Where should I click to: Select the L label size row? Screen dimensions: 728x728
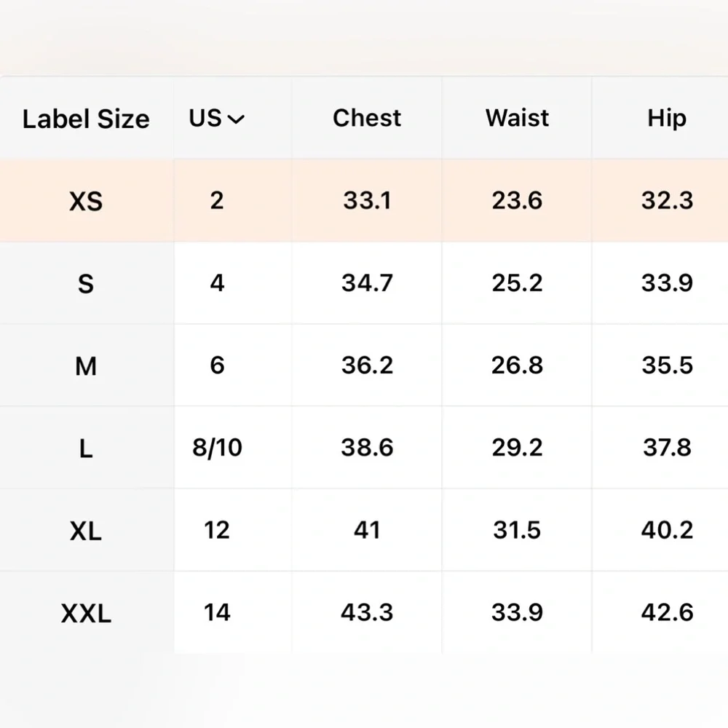pyautogui.click(x=364, y=448)
